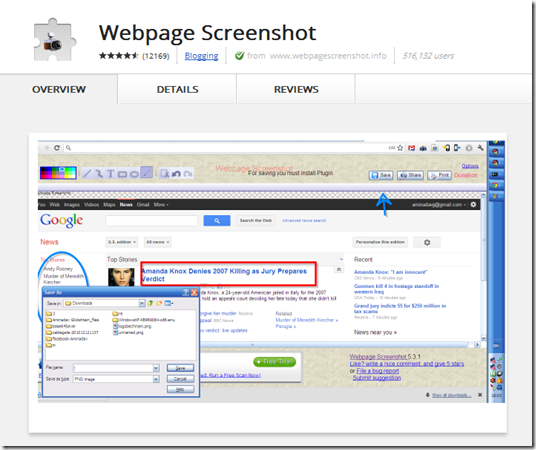Open Maps in the Google top bar
The image size is (536, 450).
(109, 204)
